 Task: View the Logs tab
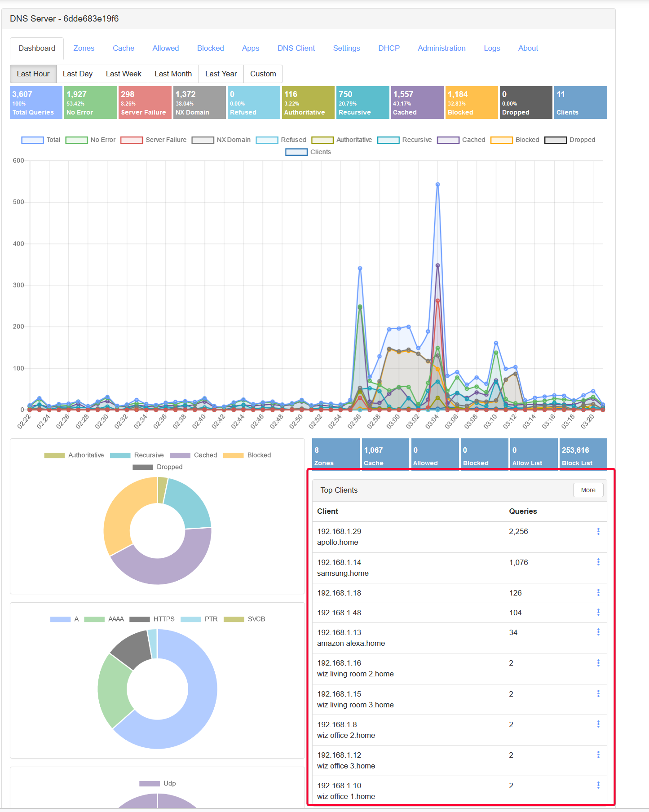tap(492, 48)
